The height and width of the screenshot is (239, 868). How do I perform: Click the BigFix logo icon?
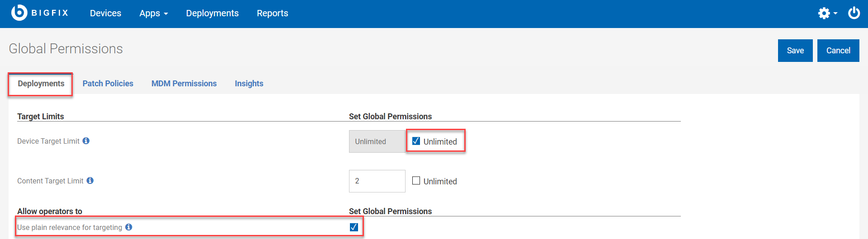pyautogui.click(x=19, y=13)
